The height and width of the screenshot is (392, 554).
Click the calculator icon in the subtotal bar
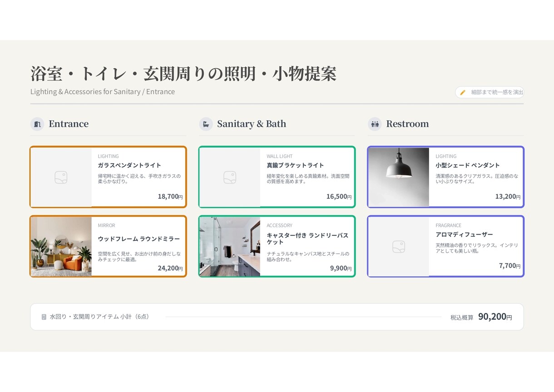tap(44, 317)
